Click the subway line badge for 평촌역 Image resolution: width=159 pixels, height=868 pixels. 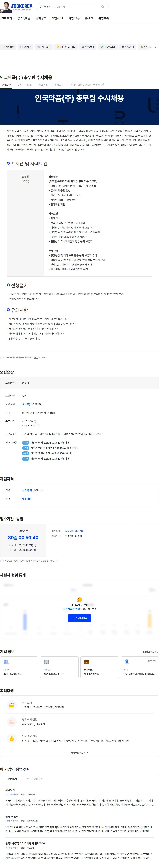26,459
